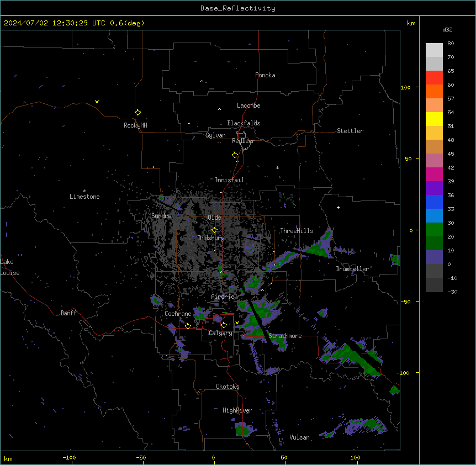Select the Strathmore label
476x465 pixels.
click(285, 336)
